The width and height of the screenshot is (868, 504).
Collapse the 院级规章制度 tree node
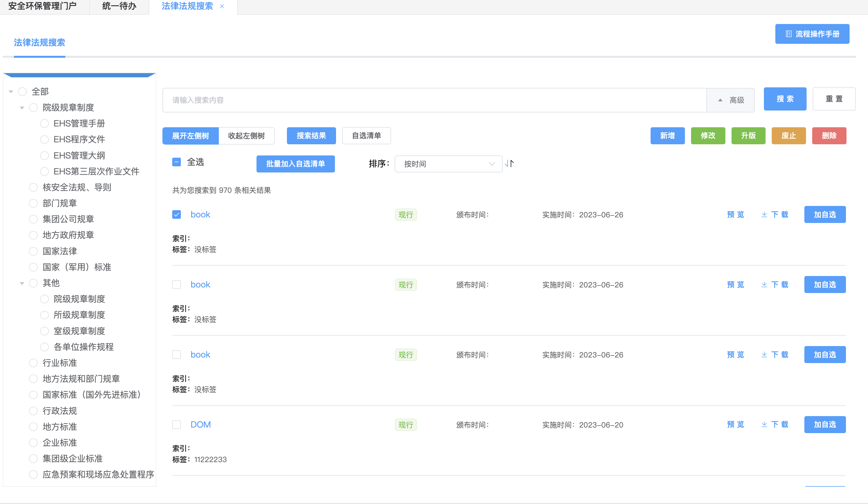click(22, 108)
